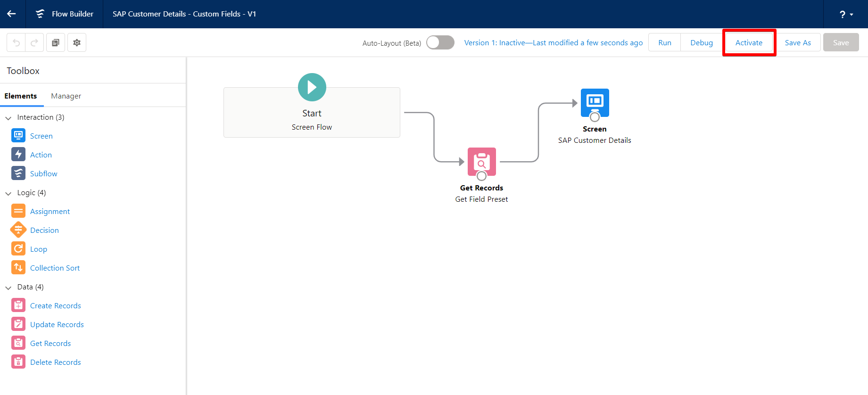The image size is (868, 395).
Task: Select the SAP Customer Details screen node
Action: 595,103
